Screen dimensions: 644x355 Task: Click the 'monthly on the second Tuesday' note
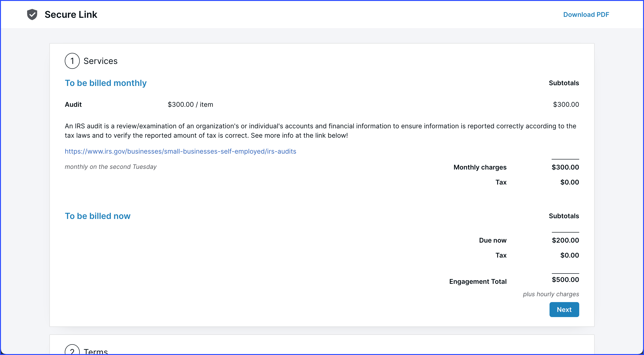pos(111,167)
